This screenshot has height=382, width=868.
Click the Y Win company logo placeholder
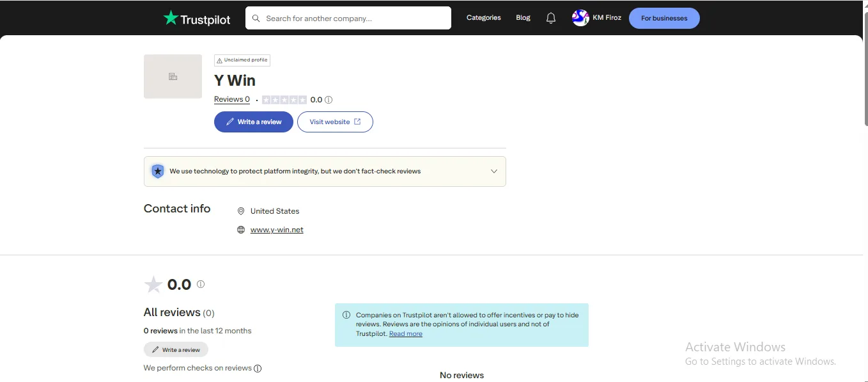pyautogui.click(x=173, y=76)
